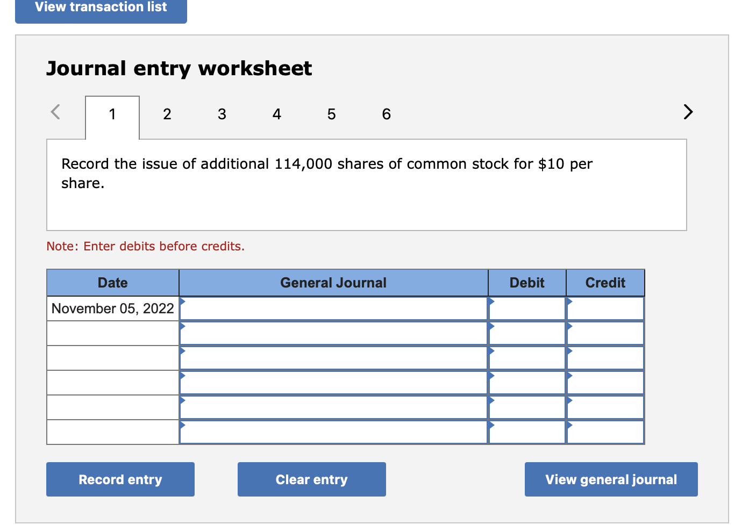Switch to journal entry tab 3
The image size is (756, 532).
222,114
